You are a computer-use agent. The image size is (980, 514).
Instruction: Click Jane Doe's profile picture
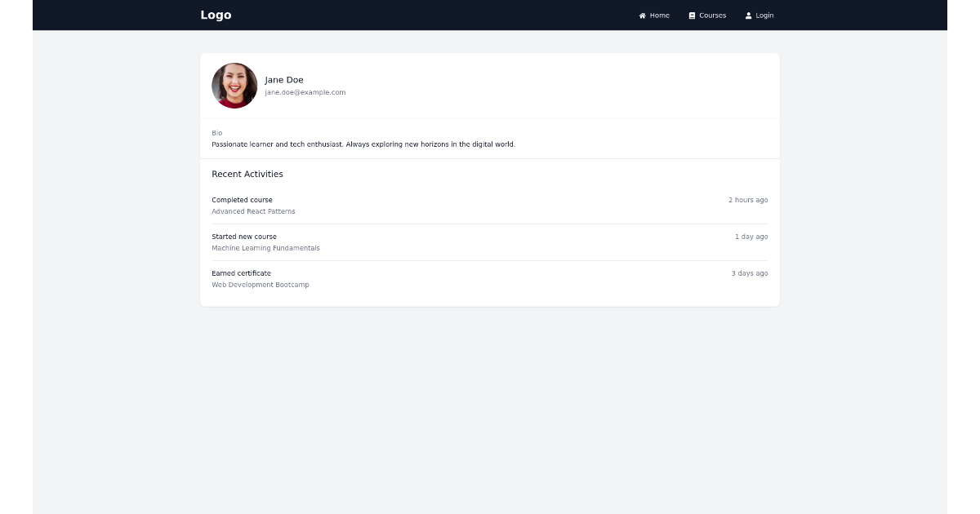point(234,85)
